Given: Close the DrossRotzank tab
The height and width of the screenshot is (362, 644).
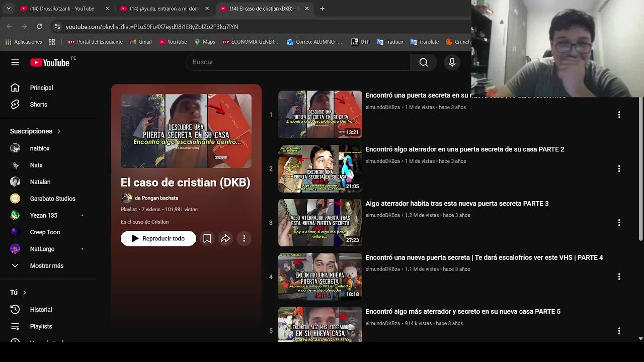Looking at the screenshot, I should [x=107, y=9].
